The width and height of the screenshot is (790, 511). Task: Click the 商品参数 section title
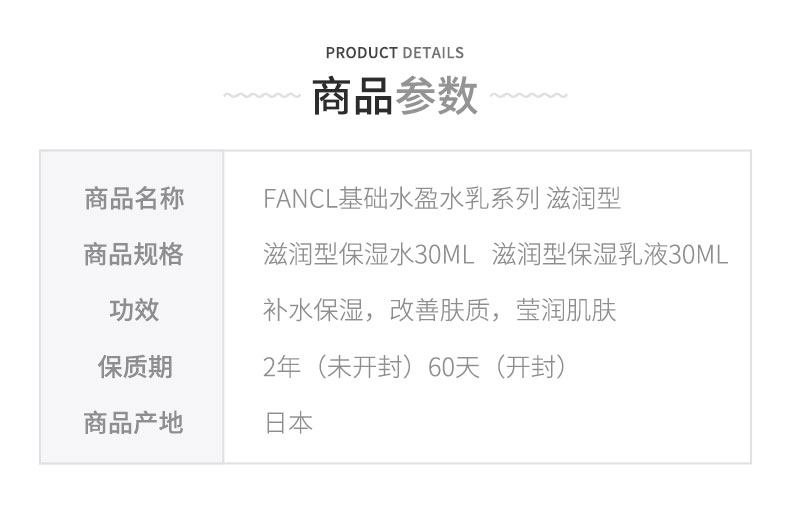pos(395,97)
